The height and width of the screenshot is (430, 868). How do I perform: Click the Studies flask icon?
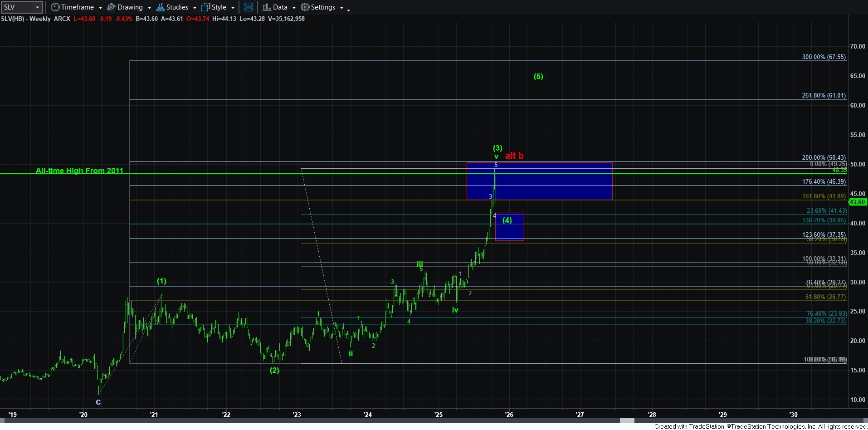point(160,7)
